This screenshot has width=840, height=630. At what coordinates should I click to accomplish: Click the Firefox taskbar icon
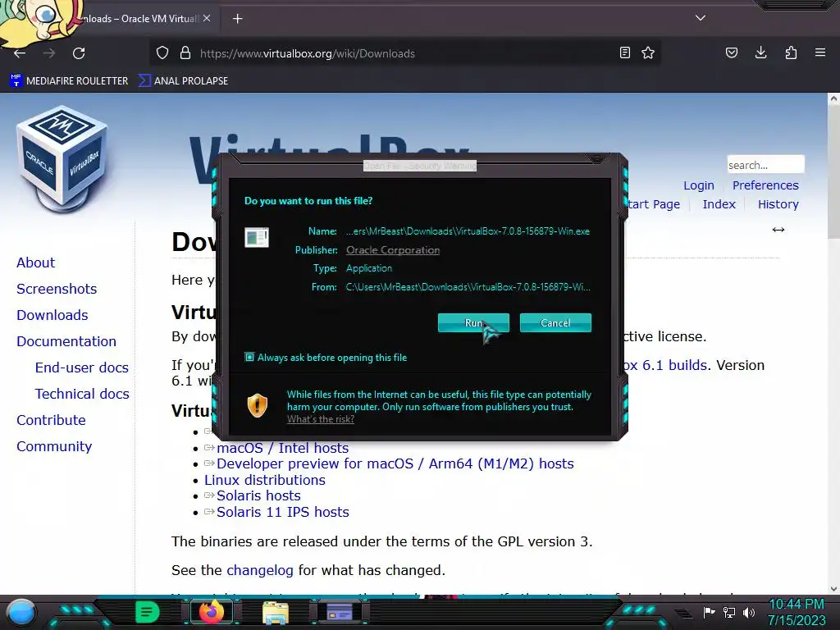click(x=211, y=612)
